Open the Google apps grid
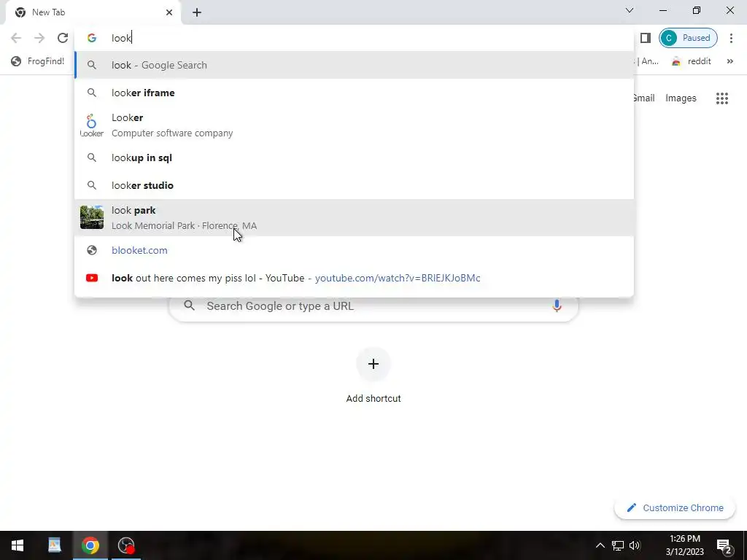The width and height of the screenshot is (747, 560). (x=721, y=98)
